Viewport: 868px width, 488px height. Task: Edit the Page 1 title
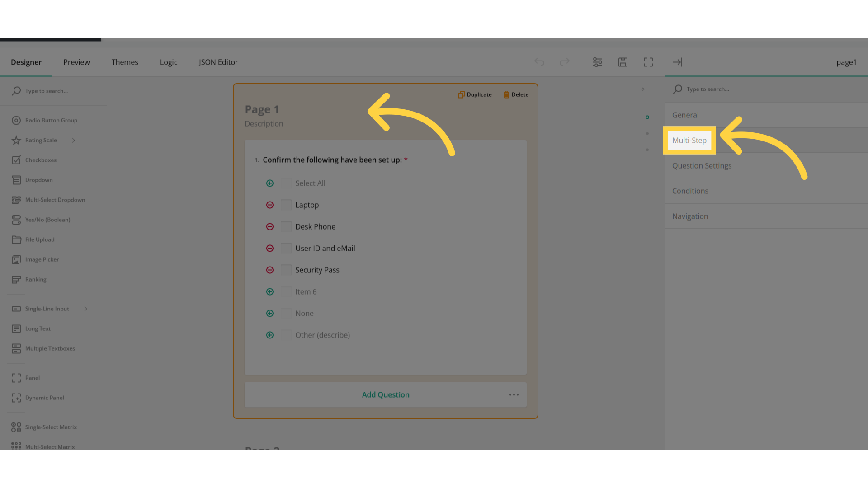(x=262, y=109)
